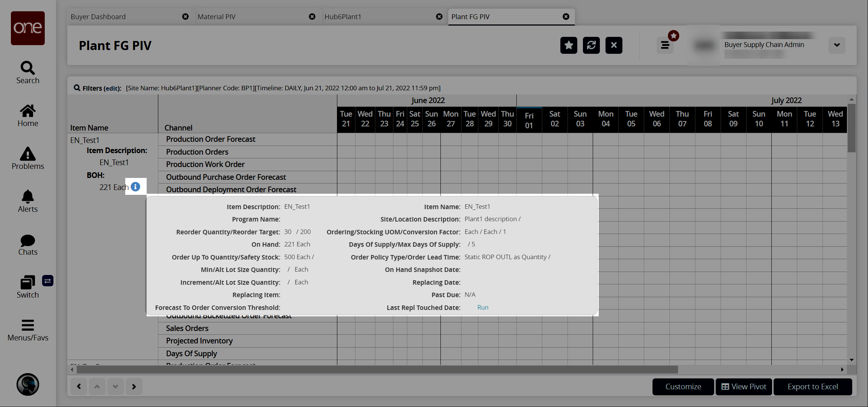The image size is (868, 407).
Task: Open the Menus/Favs hamburger icon
Action: pyautogui.click(x=27, y=325)
